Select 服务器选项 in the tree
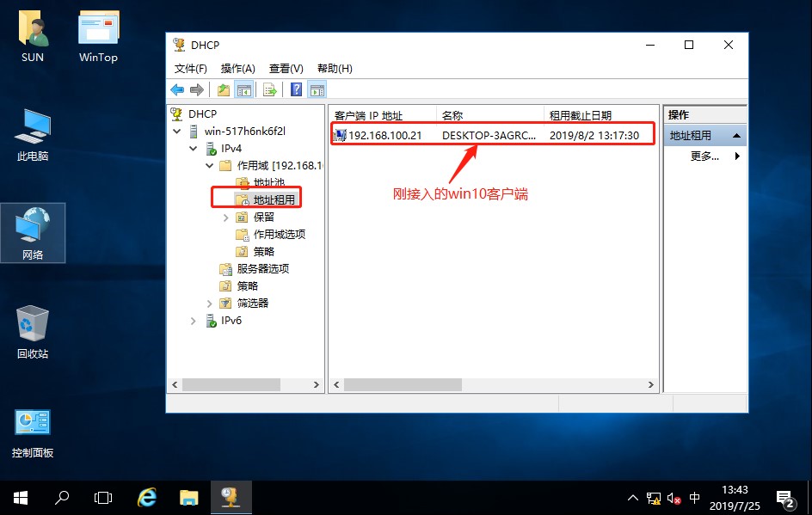812x515 pixels. [x=262, y=268]
